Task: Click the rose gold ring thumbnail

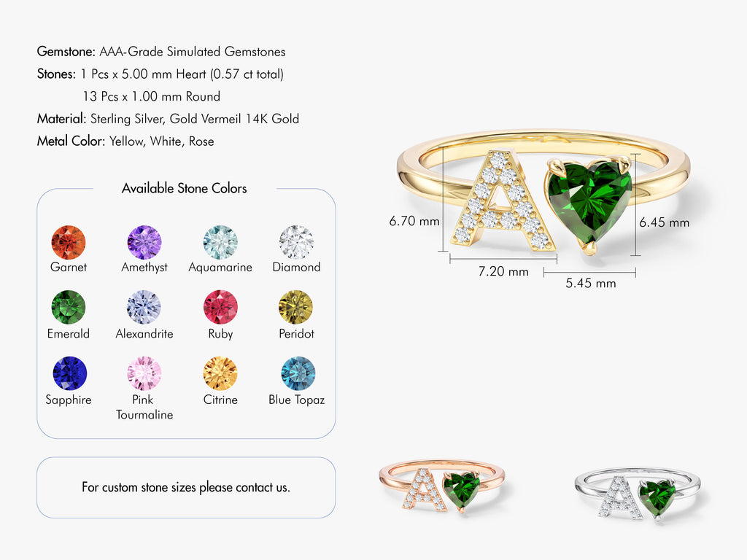Action: (442, 487)
